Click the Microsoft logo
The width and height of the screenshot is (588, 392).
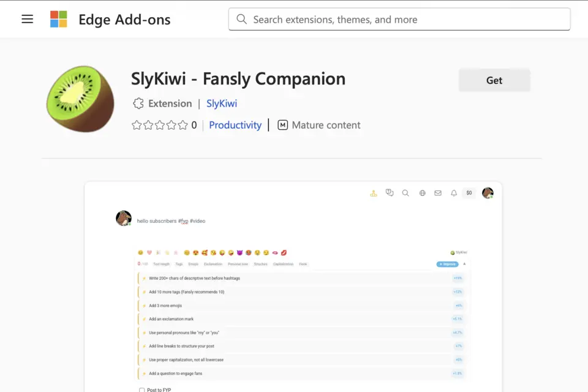click(59, 19)
